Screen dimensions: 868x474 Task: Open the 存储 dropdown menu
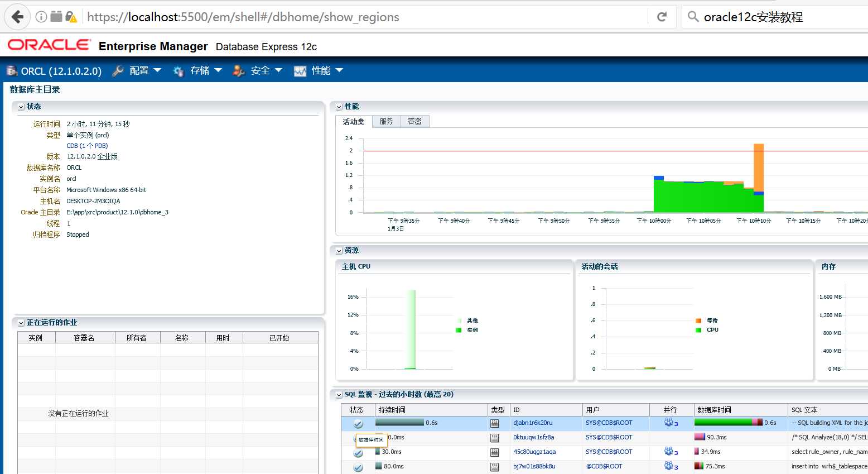pyautogui.click(x=206, y=70)
